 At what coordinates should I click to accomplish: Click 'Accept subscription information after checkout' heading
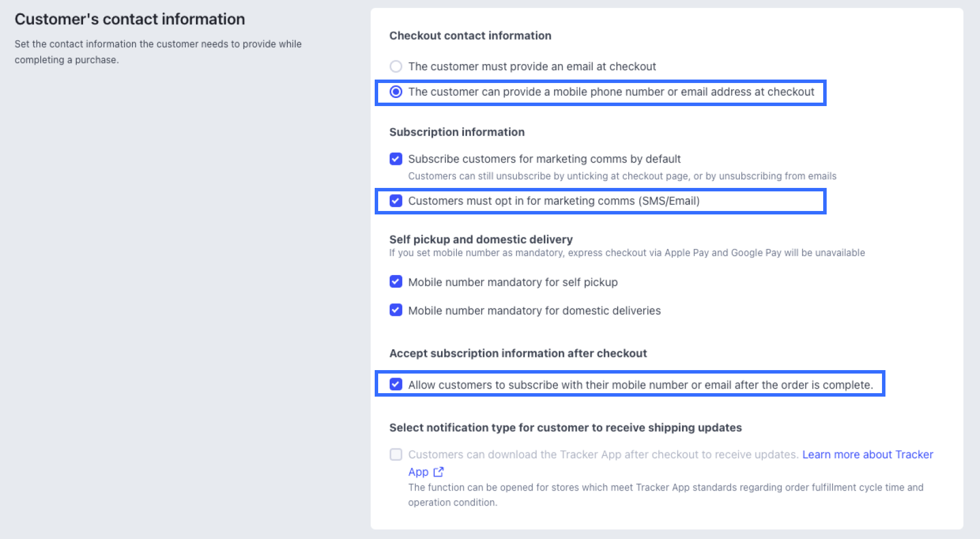tap(518, 353)
